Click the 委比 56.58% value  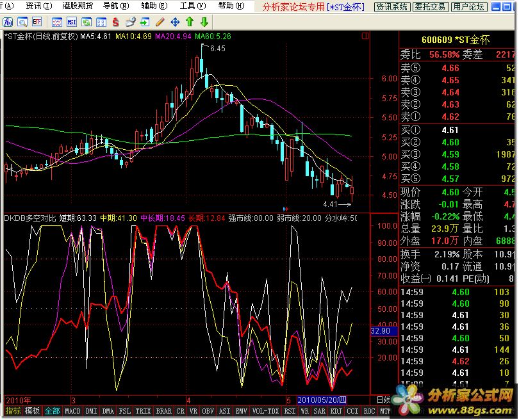[x=444, y=54]
